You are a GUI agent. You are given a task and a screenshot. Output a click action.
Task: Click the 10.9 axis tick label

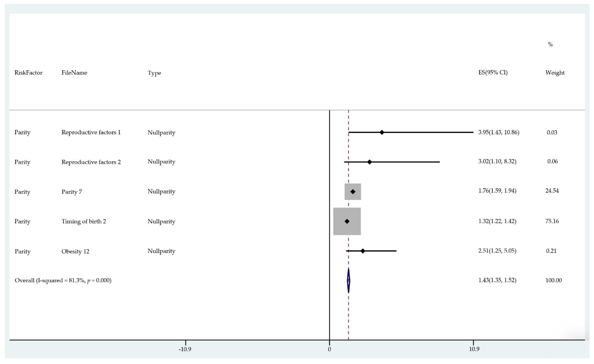click(474, 349)
